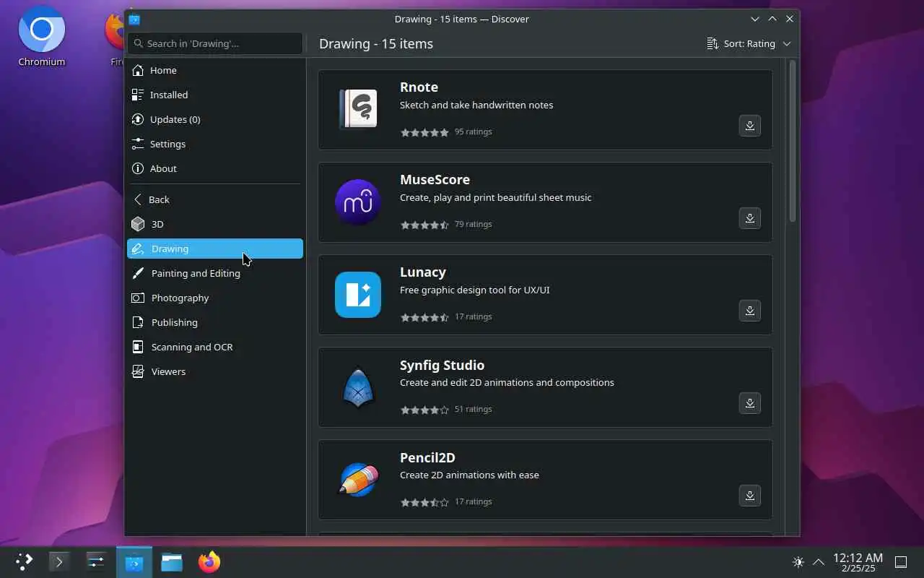924x578 pixels.
Task: Open the MuseScore title link
Action: (x=435, y=179)
